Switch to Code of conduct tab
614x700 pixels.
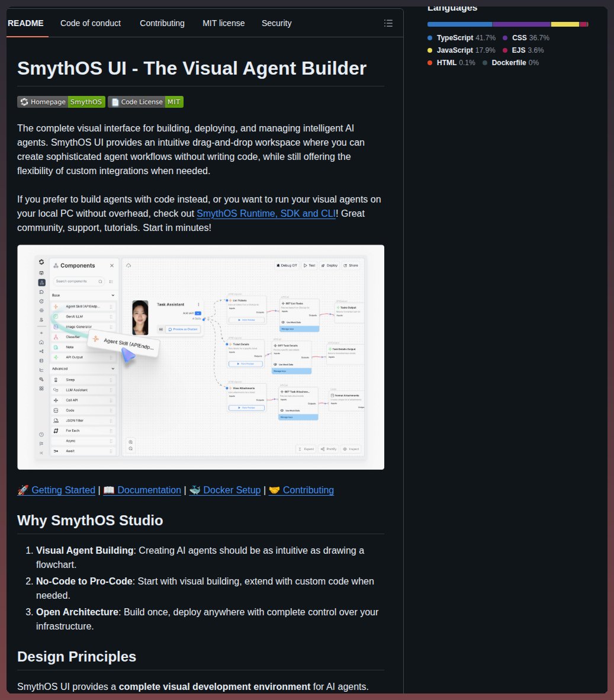pyautogui.click(x=91, y=23)
